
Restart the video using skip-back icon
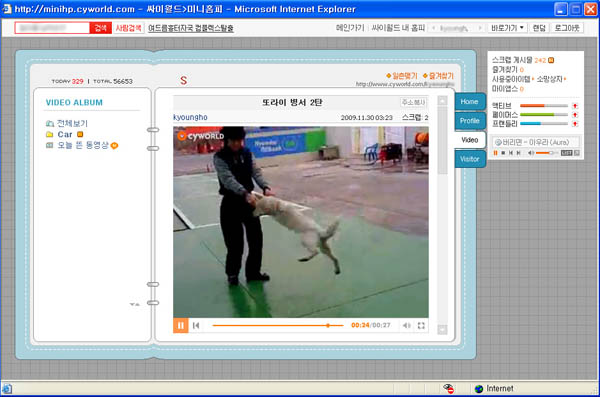click(196, 325)
